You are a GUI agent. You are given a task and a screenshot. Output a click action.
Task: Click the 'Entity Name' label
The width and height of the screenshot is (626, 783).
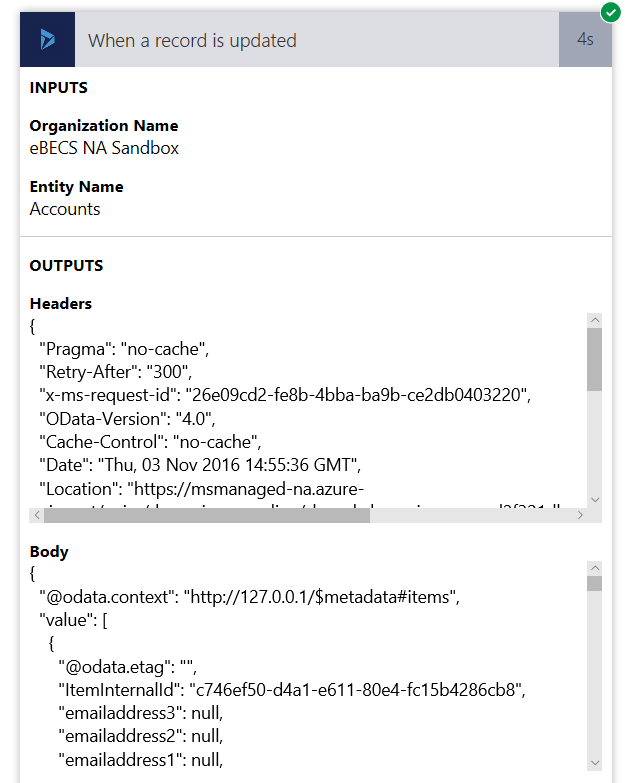click(76, 187)
